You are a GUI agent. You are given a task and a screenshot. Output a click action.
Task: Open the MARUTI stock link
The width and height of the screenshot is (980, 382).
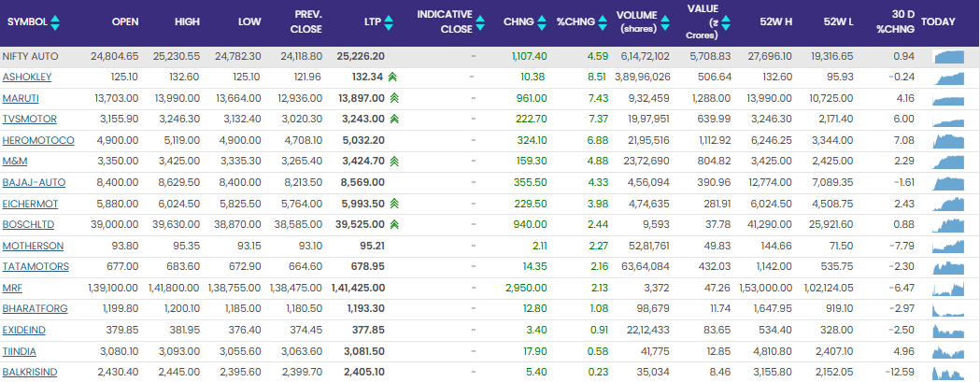point(21,98)
